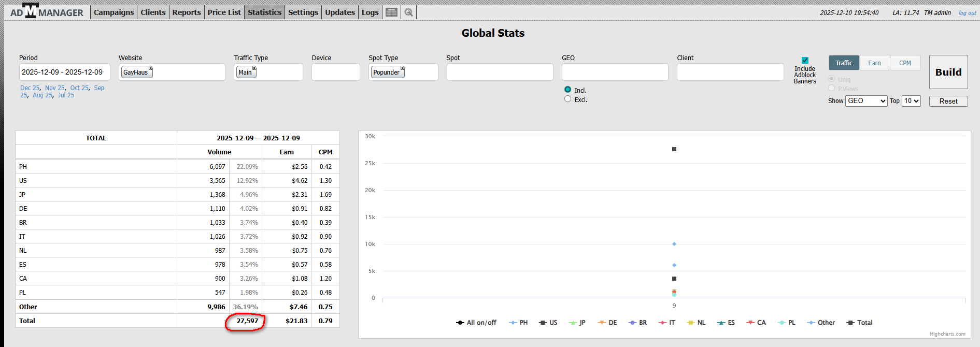Image resolution: width=980 pixels, height=347 pixels.
Task: Open the Statistics menu
Action: click(x=265, y=12)
